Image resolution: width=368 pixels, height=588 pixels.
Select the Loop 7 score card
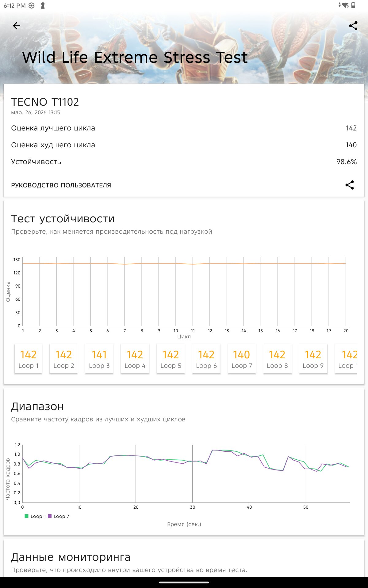point(242,359)
